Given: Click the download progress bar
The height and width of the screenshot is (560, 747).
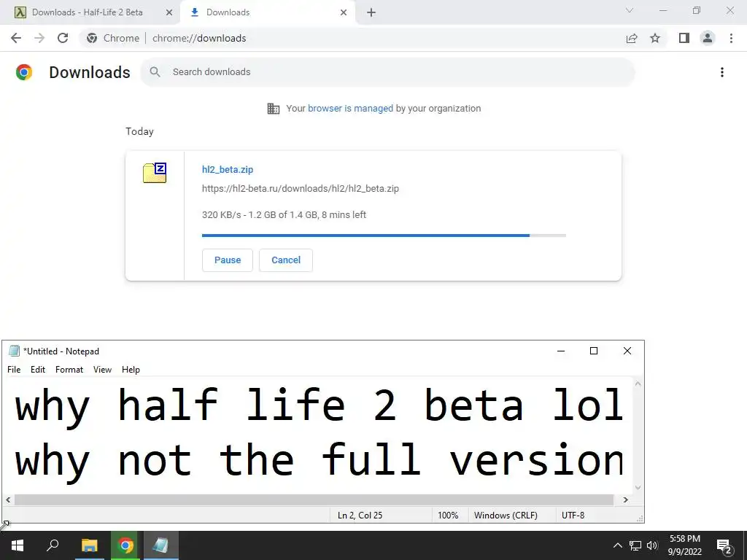Looking at the screenshot, I should [384, 236].
